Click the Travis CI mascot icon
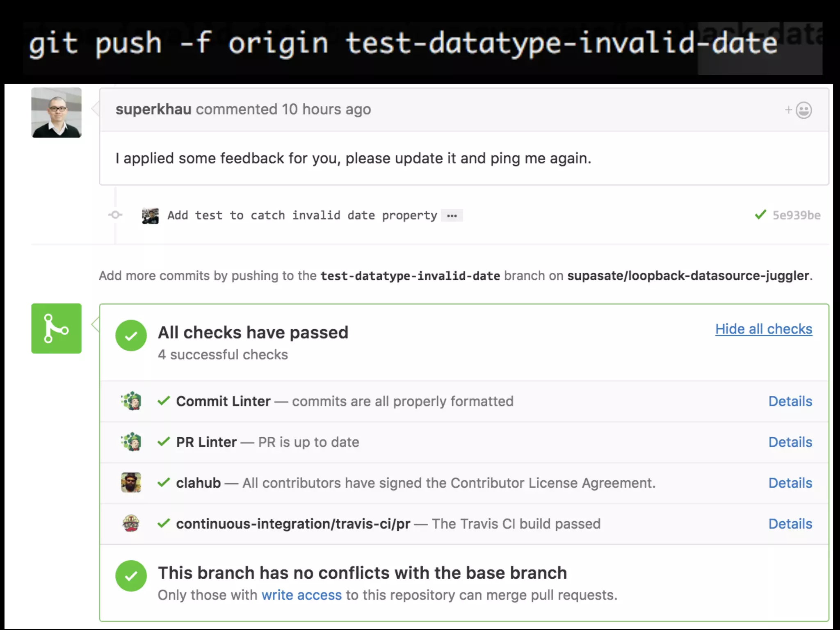Viewport: 840px width, 630px height. (131, 524)
